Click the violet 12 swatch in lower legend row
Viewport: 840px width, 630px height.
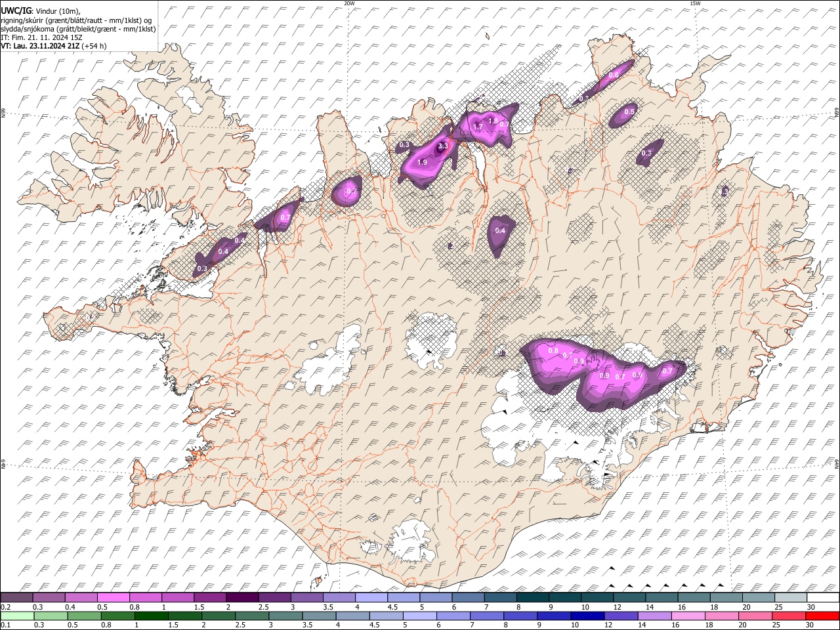pos(620,616)
